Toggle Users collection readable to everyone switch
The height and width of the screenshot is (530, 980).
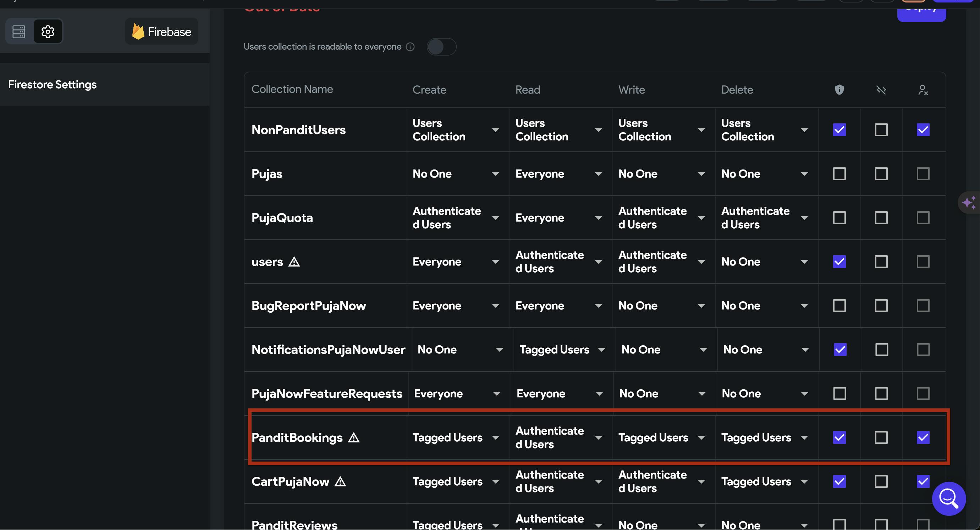441,47
